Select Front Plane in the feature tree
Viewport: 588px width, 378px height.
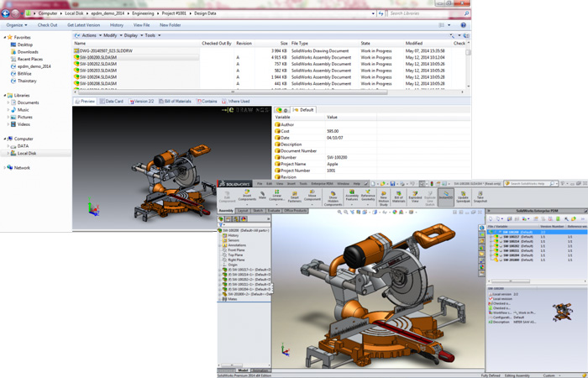(236, 250)
